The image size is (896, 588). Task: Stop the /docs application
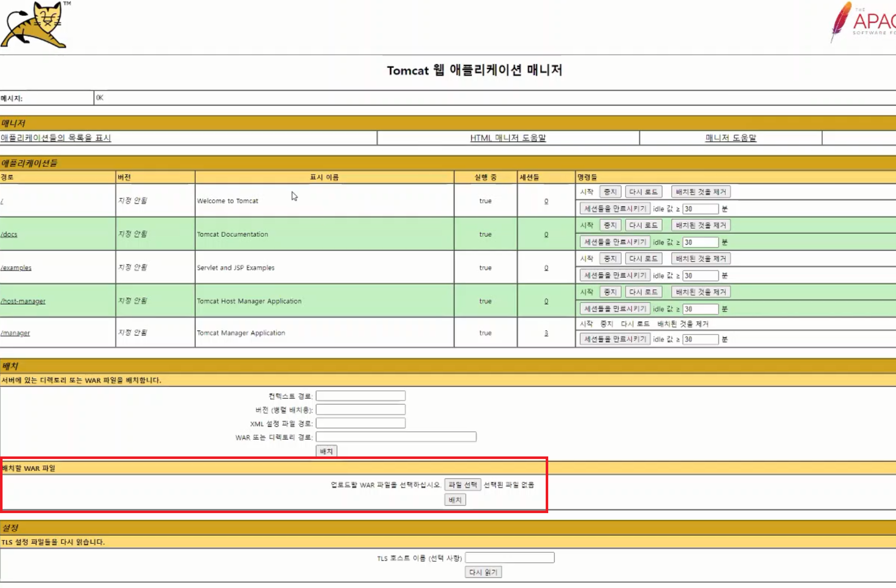pos(610,225)
